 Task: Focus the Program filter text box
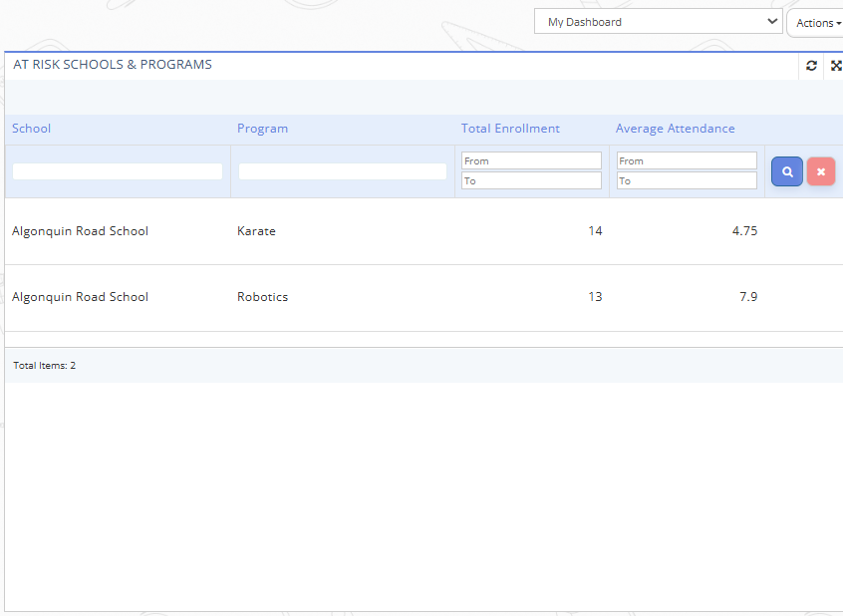[343, 171]
